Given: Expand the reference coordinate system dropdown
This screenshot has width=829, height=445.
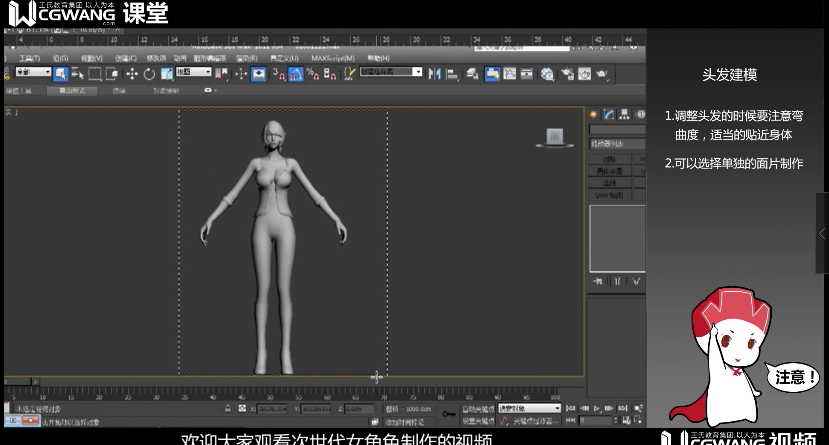Looking at the screenshot, I should (193, 73).
